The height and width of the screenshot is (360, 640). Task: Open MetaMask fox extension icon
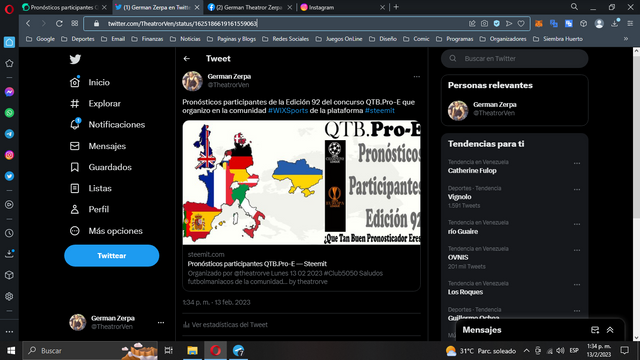pyautogui.click(x=539, y=24)
